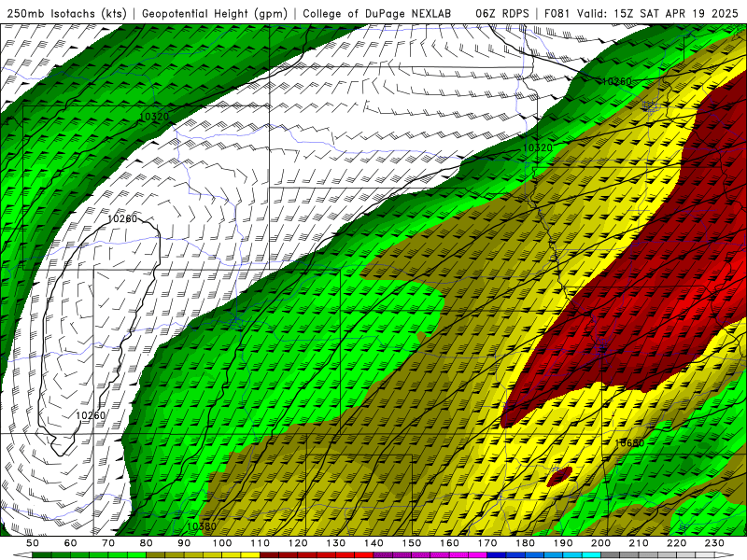Click the 10680 height contour label

click(x=629, y=442)
